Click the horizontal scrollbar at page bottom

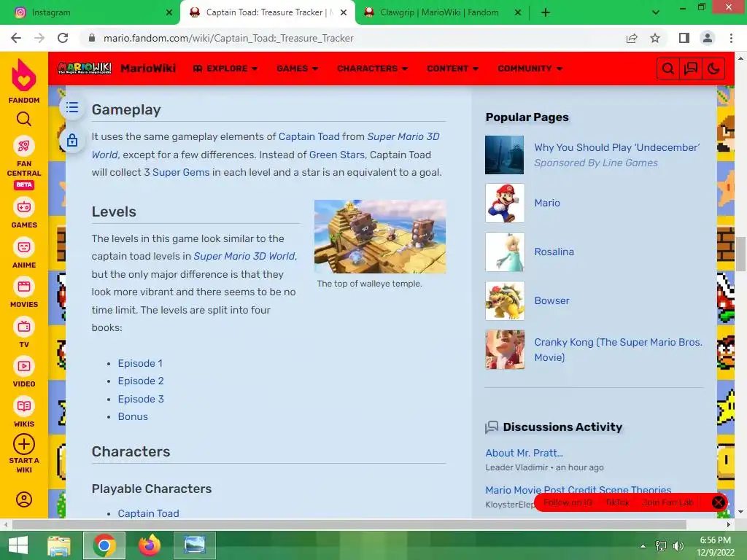coord(349,524)
